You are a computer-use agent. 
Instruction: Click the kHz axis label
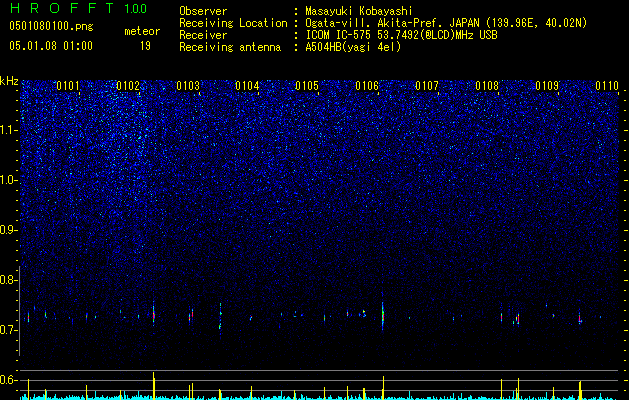click(9, 81)
